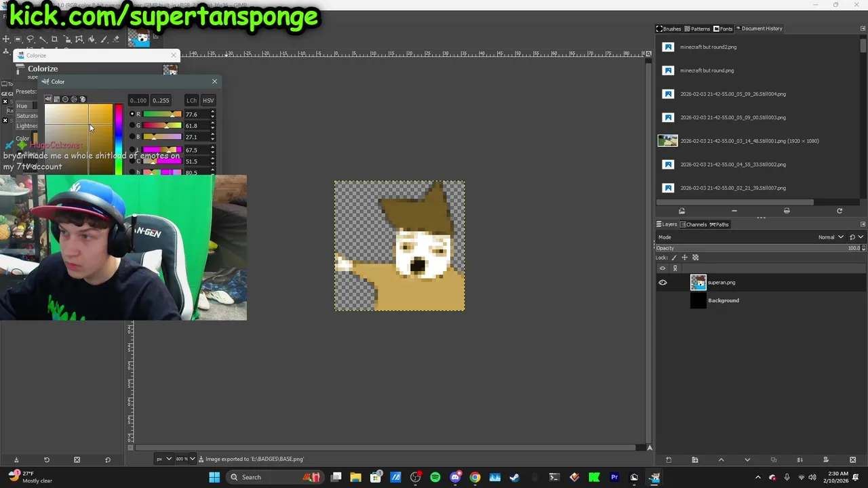Viewport: 868px width, 488px height.
Task: Open Spotify from the taskbar
Action: (x=435, y=477)
